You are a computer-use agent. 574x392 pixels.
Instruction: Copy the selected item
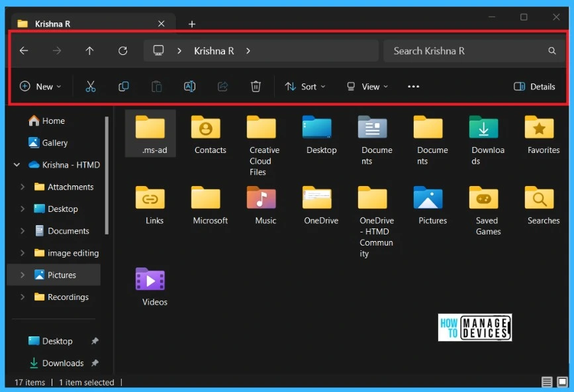click(x=123, y=86)
